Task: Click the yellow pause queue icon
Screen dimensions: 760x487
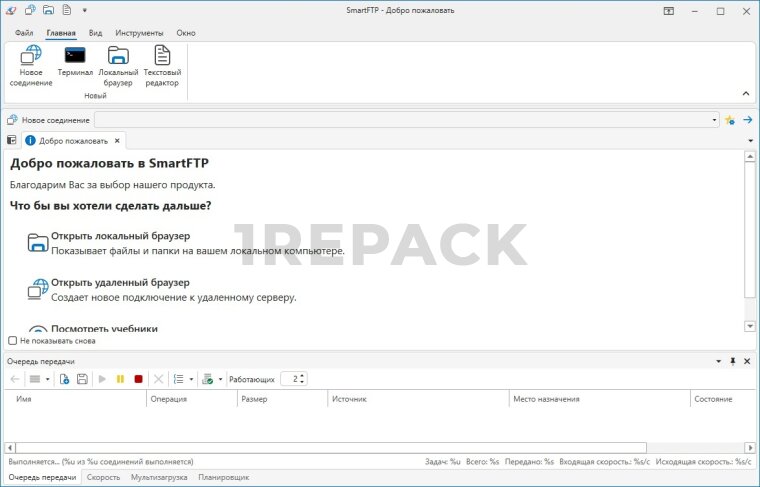Action: click(x=120, y=379)
